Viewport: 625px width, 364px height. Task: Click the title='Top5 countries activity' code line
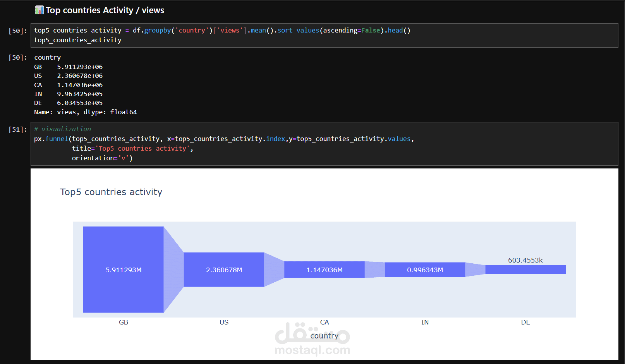pos(132,148)
